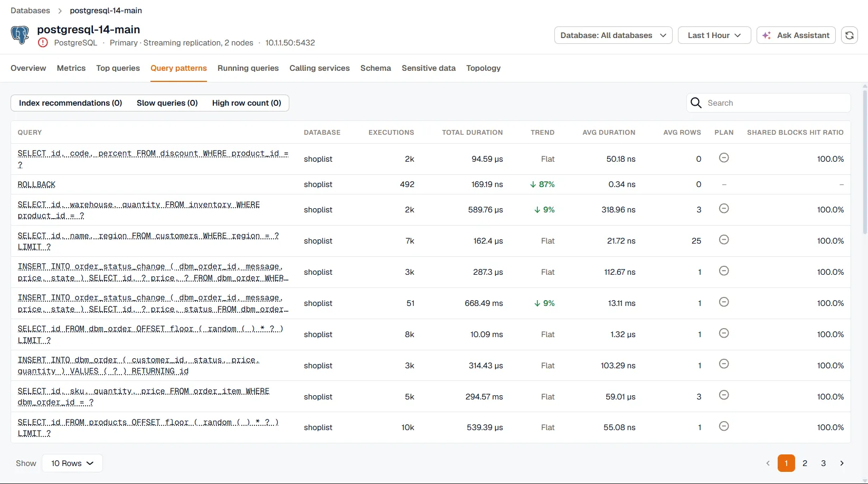Click the 668.49 ms total duration cell
The width and height of the screenshot is (868, 484).
click(x=484, y=303)
